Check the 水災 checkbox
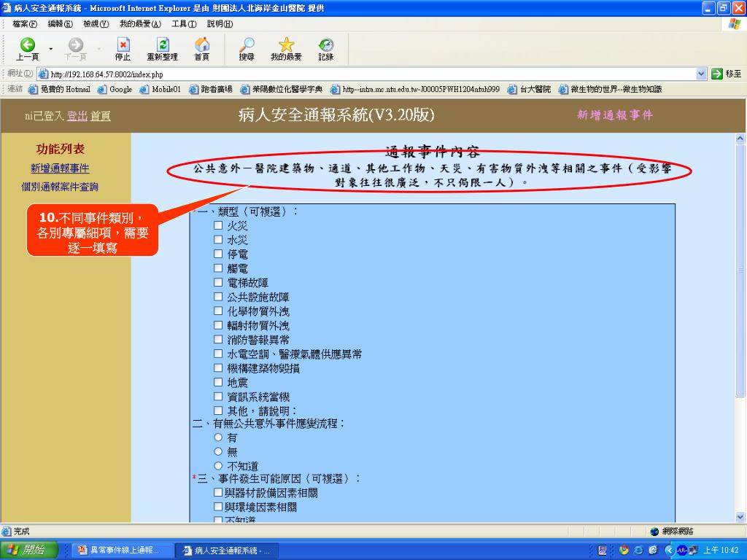Screen dimensions: 747x560 point(218,239)
